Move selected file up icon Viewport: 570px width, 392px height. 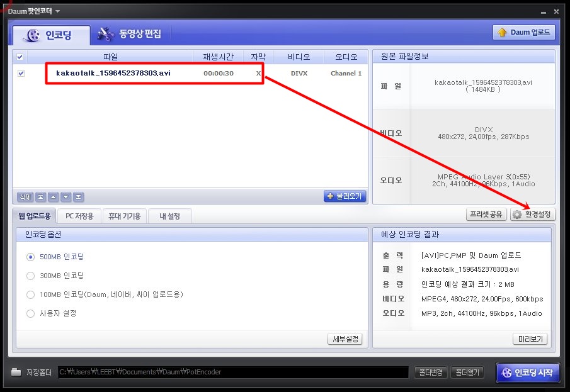54,197
